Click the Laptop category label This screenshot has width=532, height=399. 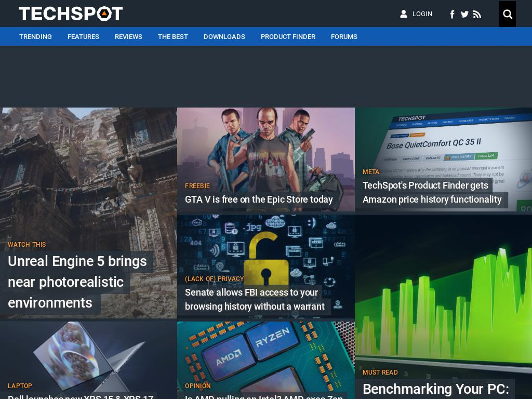pos(20,386)
